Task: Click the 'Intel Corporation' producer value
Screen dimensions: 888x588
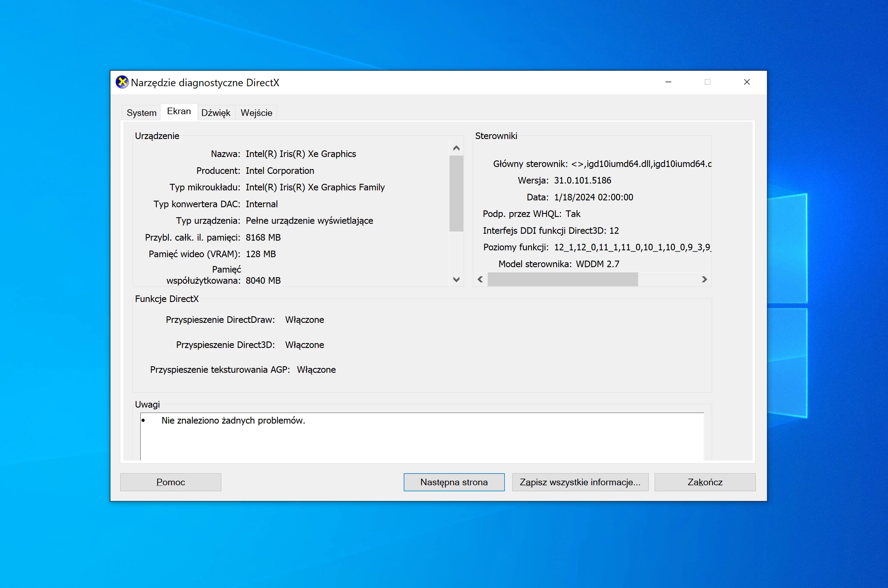Action: (280, 171)
